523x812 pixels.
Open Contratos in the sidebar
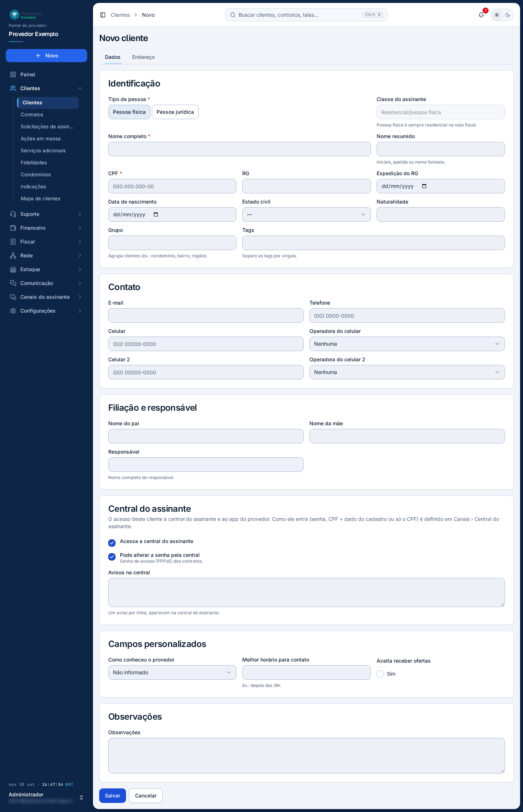[32, 114]
